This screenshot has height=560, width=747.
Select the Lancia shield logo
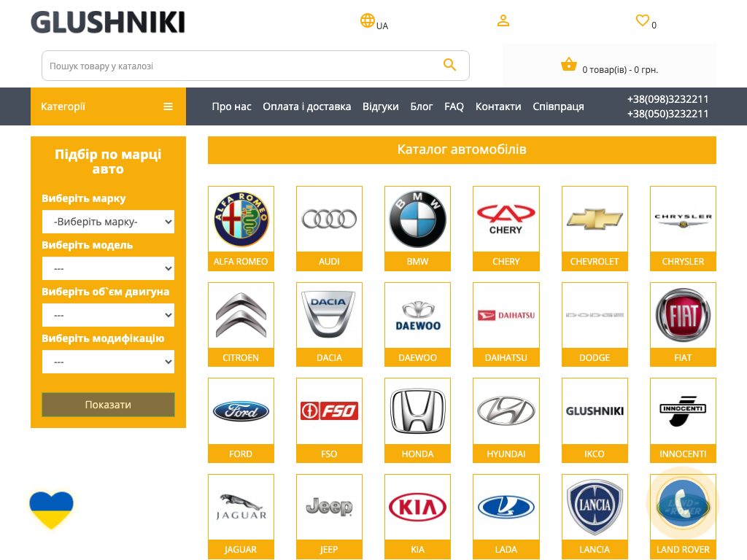[x=595, y=507]
